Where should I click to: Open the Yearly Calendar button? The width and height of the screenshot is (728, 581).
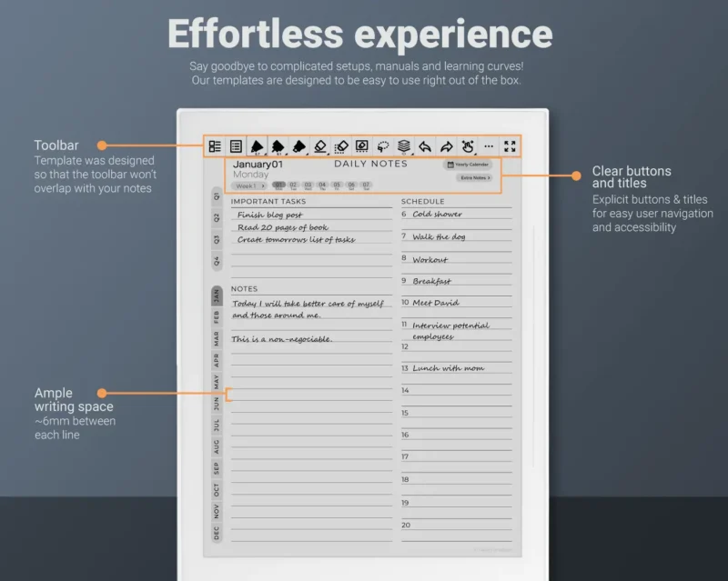469,165
